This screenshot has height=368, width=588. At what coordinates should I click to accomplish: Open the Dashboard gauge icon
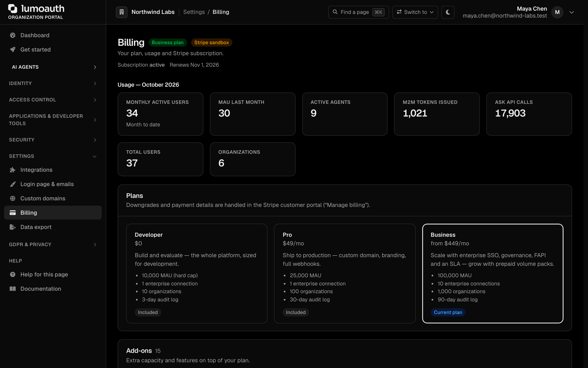coord(13,35)
